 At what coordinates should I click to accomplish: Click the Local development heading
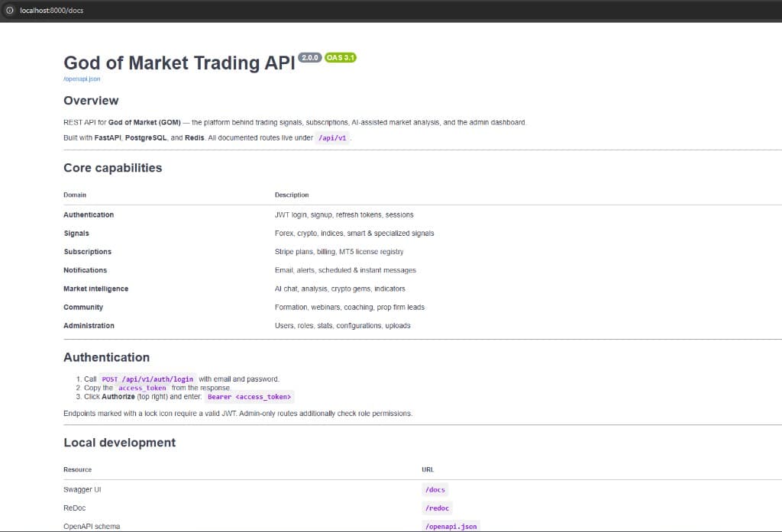tap(120, 442)
